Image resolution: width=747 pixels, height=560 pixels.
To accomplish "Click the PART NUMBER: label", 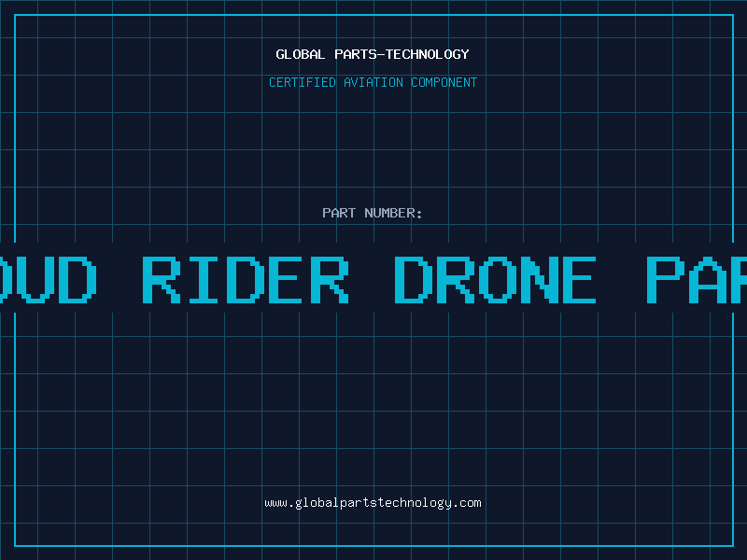I will [x=373, y=213].
